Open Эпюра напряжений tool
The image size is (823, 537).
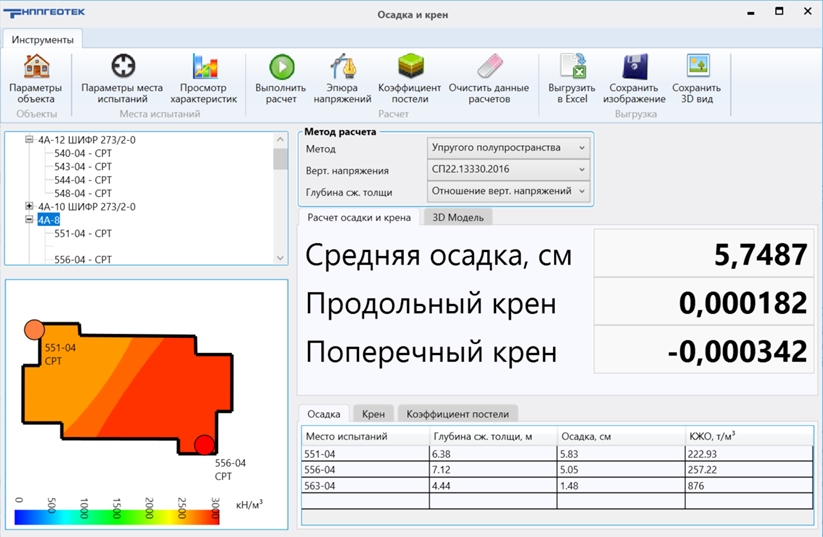(x=342, y=68)
